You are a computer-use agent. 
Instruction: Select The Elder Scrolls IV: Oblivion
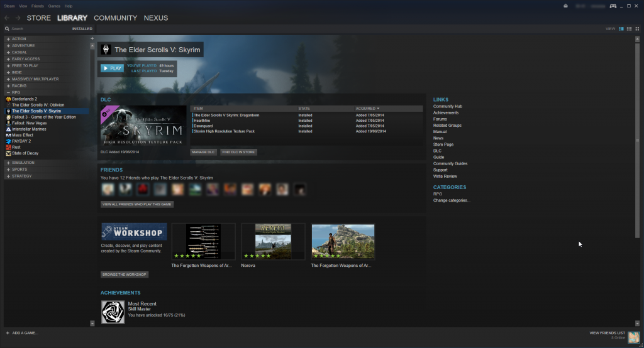38,105
